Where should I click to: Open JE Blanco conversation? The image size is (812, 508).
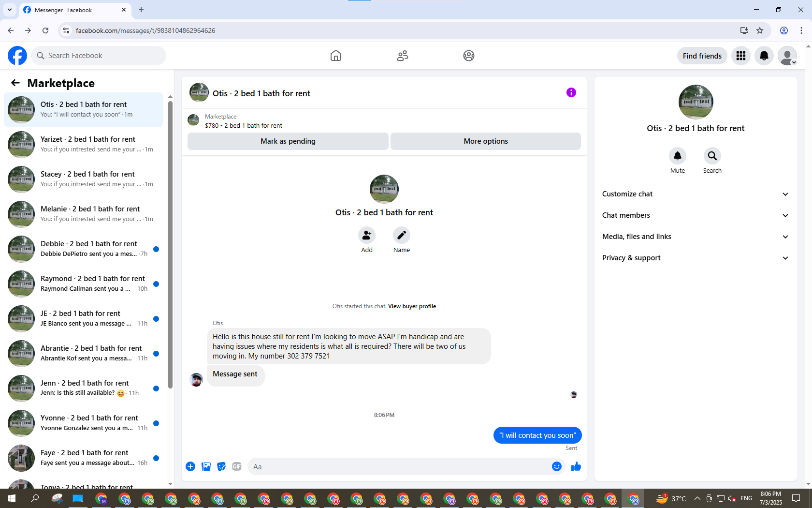pyautogui.click(x=83, y=319)
